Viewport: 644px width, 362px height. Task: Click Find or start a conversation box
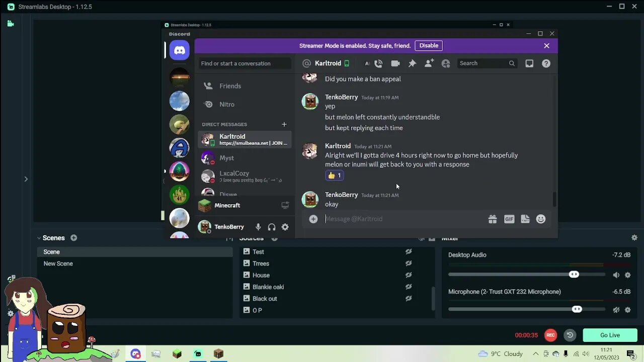[x=244, y=63]
